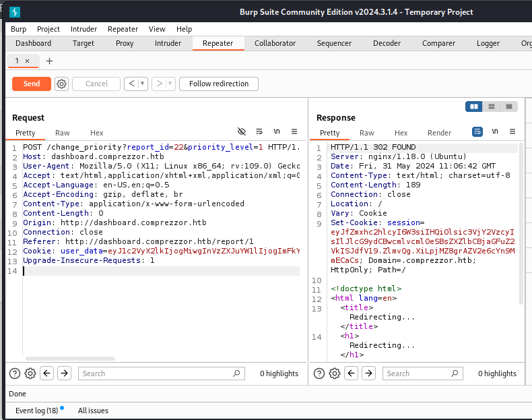Click the Cancel button

[x=96, y=84]
